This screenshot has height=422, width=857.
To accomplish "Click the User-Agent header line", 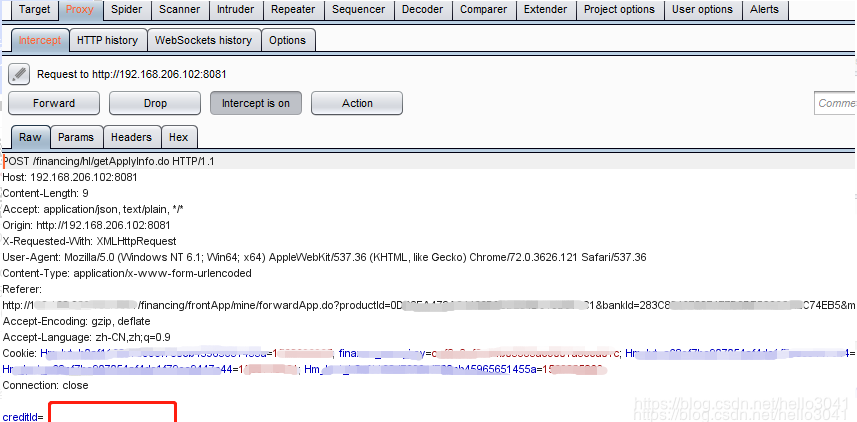I will coord(325,257).
